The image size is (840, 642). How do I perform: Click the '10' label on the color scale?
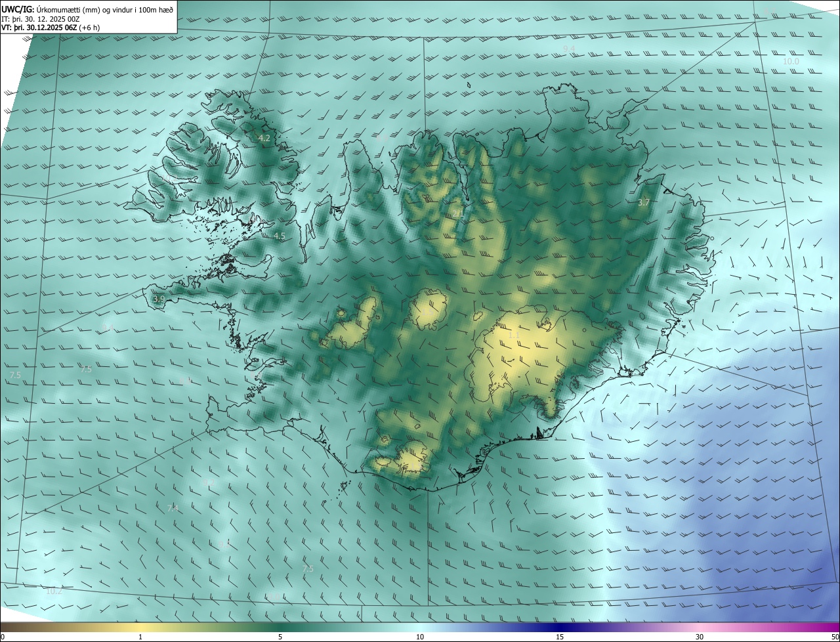point(420,637)
